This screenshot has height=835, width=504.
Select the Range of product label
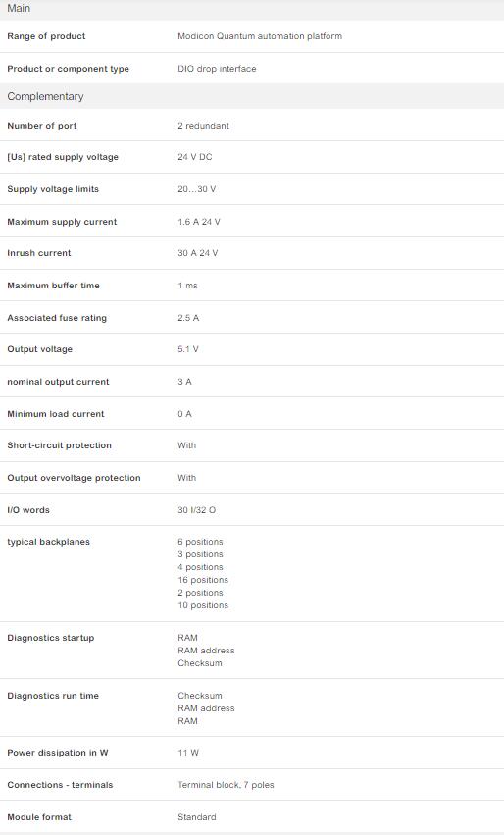tap(46, 36)
